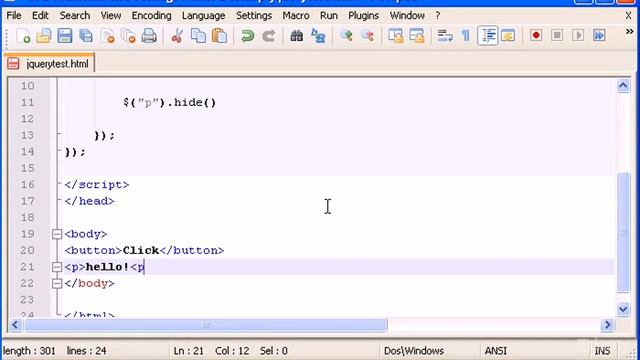Expand the toolbar overflow chevron
The width and height of the screenshot is (640, 360).
tap(630, 31)
